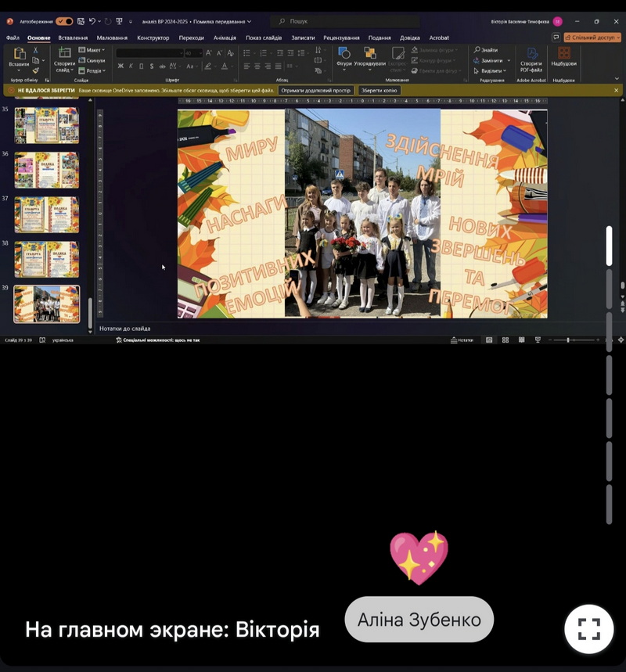The image size is (626, 672).
Task: Open the Add-ins (Надбудови) icon
Action: pos(563,54)
